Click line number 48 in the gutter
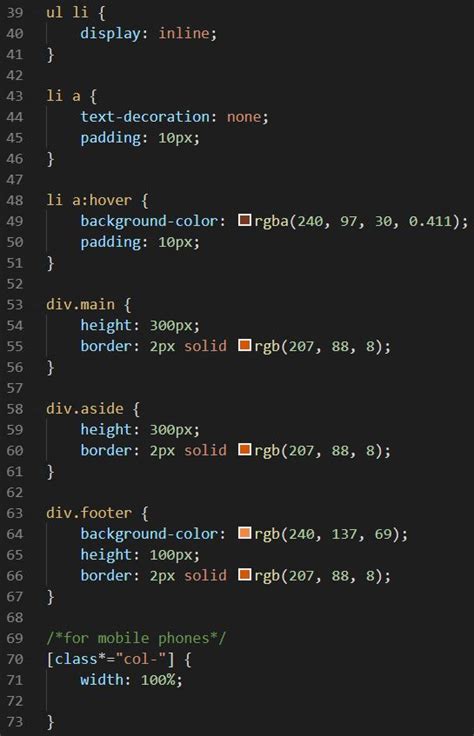The image size is (474, 736). tap(15, 200)
